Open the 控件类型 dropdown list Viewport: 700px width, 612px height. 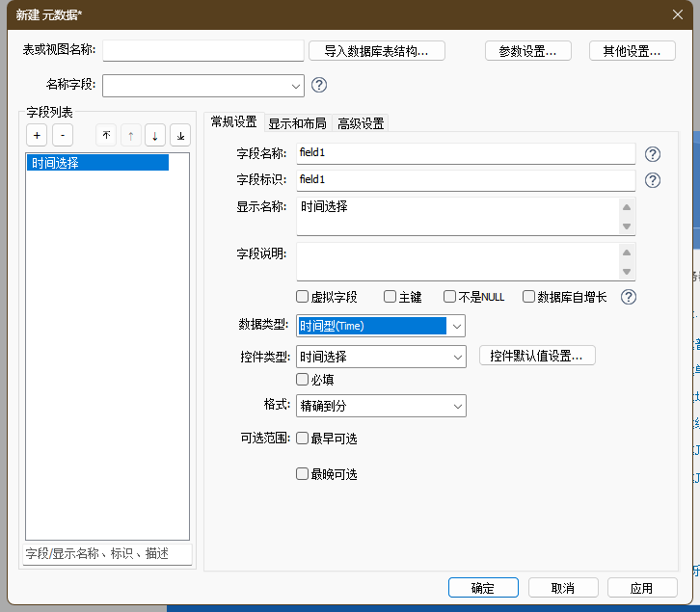click(458, 357)
